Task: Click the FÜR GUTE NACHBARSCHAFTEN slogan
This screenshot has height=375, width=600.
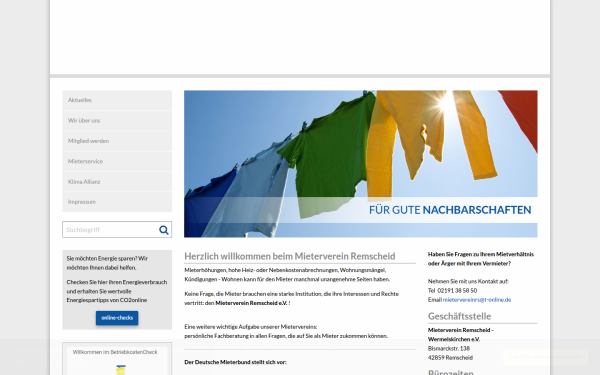Action: pyautogui.click(x=450, y=210)
